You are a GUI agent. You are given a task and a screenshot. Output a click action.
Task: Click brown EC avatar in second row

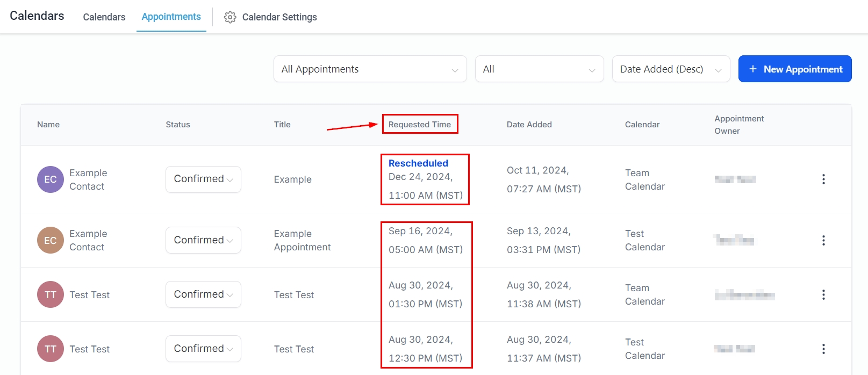[x=51, y=240]
